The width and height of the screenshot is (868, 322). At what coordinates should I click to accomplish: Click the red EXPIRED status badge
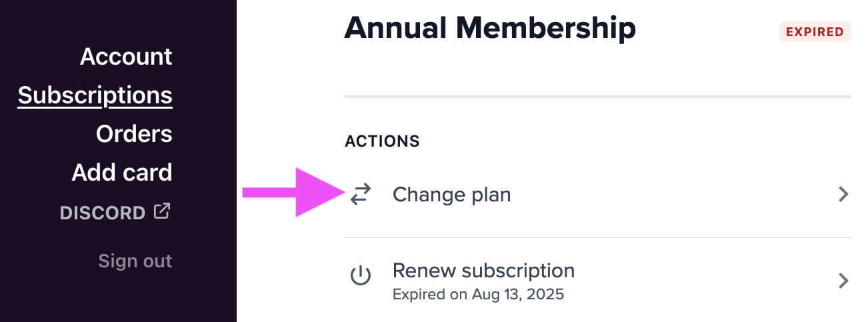coord(815,31)
